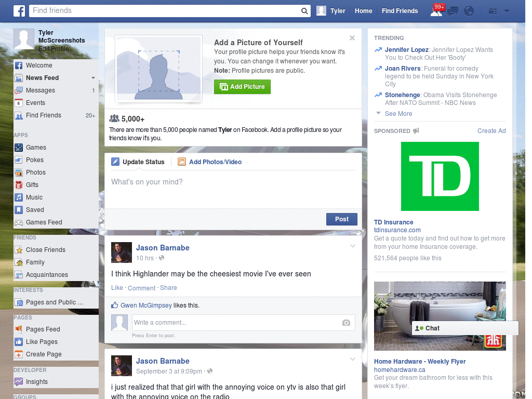Open privacy shortcuts lock icon

point(493,11)
